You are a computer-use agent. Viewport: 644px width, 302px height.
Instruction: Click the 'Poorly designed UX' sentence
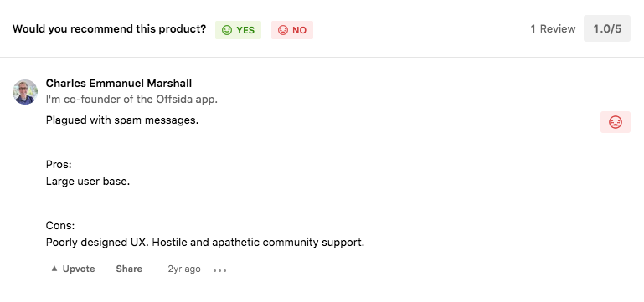98,242
